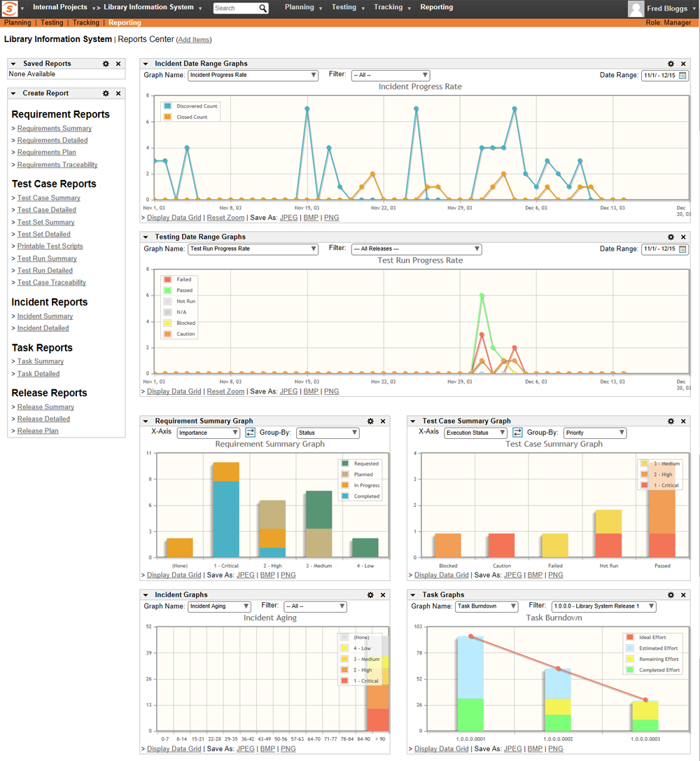
Task: Close the Create Report widget
Action: click(118, 93)
